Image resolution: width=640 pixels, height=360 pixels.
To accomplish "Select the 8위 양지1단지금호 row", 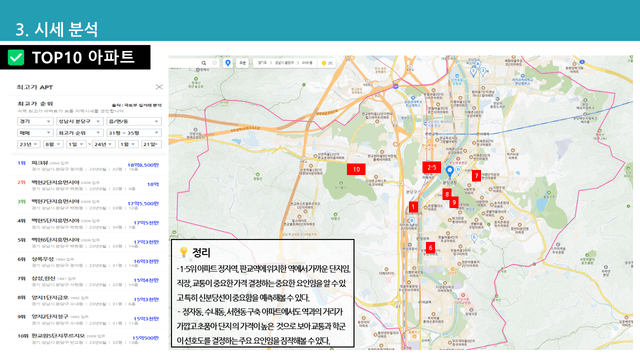I will [88, 300].
